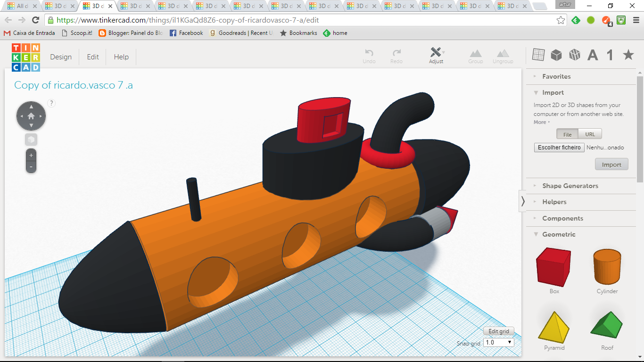This screenshot has height=362, width=644.
Task: Open the favorites star icon
Action: pos(628,55)
